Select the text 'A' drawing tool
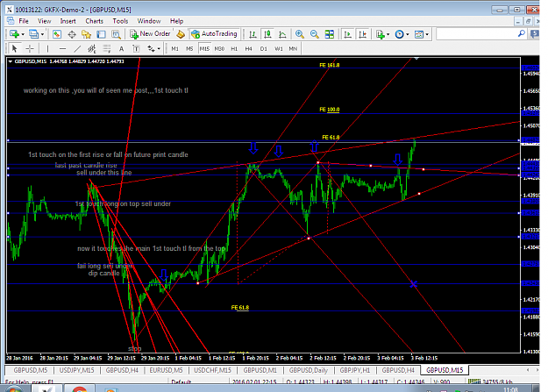 (121, 48)
